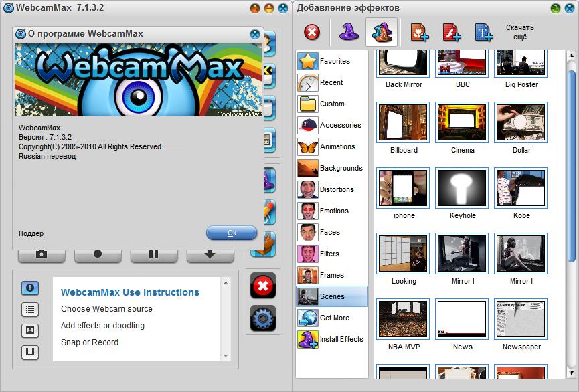Viewport: 579px width, 392px height.
Task: Click the effects list vertical scrollbar thumb
Action: (572, 165)
